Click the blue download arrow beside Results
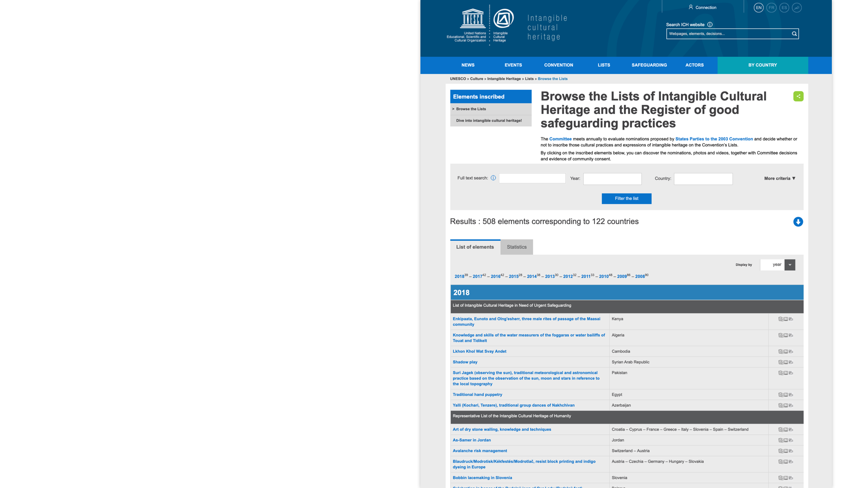Image resolution: width=868 pixels, height=488 pixels. click(798, 222)
